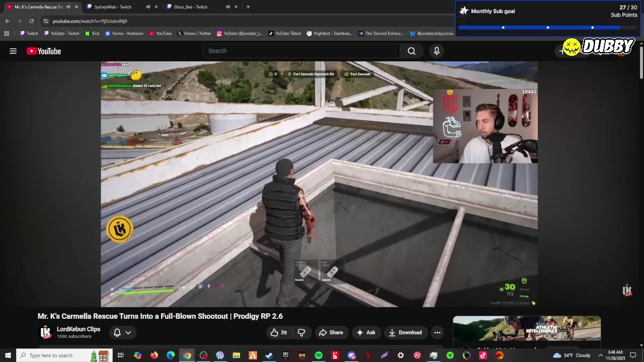Open the taskbar clock and date
The image size is (644, 362).
pos(615,355)
